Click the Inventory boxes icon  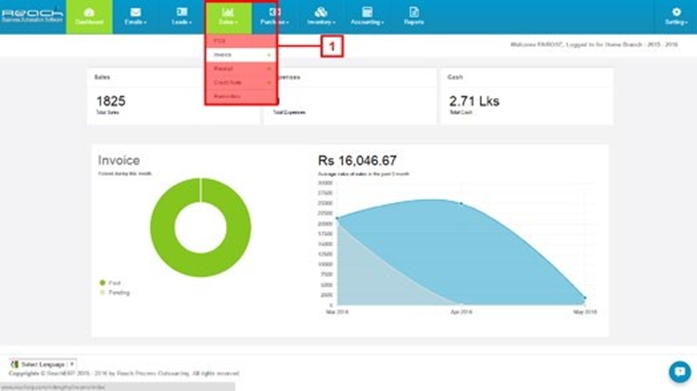[x=321, y=12]
